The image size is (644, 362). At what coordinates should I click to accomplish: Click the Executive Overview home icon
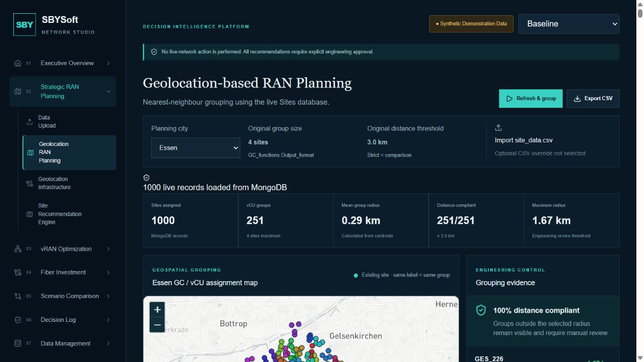pos(18,64)
